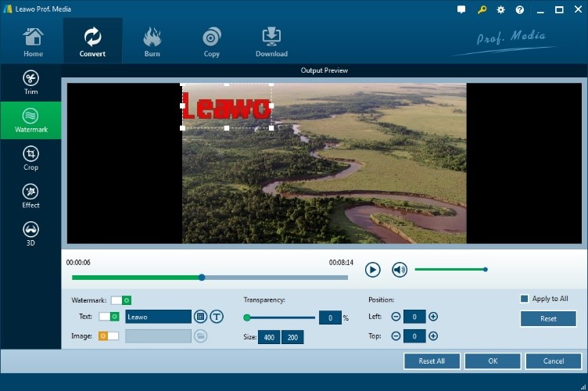Decrease the Top position value
This screenshot has height=391, width=588.
(x=396, y=336)
